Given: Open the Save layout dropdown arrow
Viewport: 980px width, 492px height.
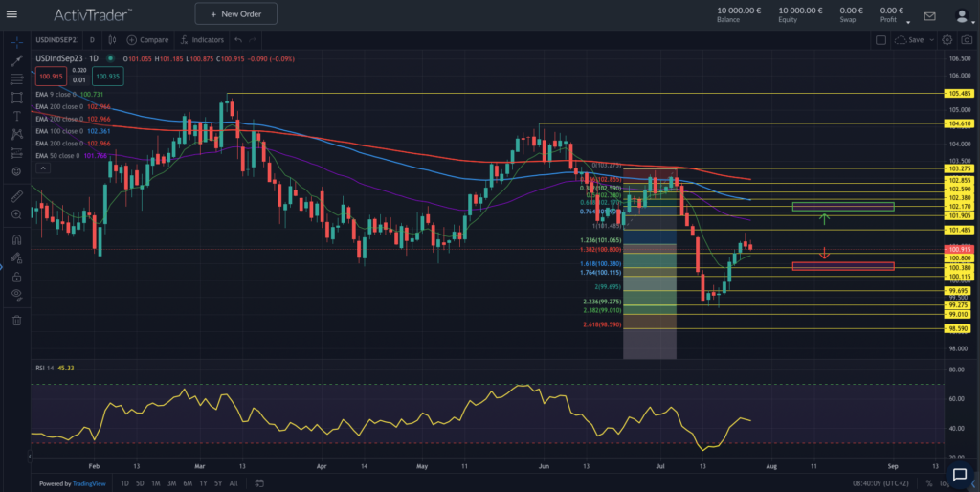Looking at the screenshot, I should click(931, 40).
